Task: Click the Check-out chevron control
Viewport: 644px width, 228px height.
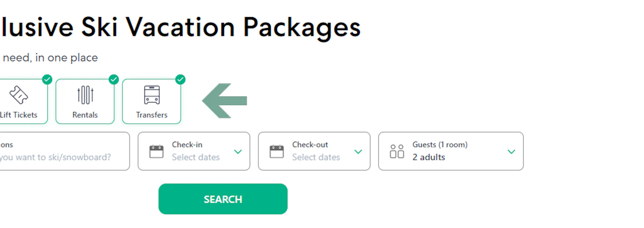Action: pyautogui.click(x=358, y=152)
